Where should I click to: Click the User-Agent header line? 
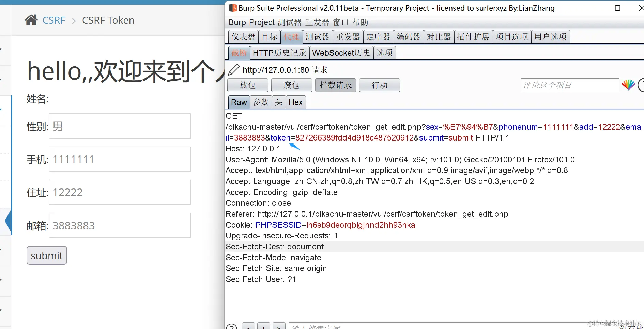click(400, 160)
